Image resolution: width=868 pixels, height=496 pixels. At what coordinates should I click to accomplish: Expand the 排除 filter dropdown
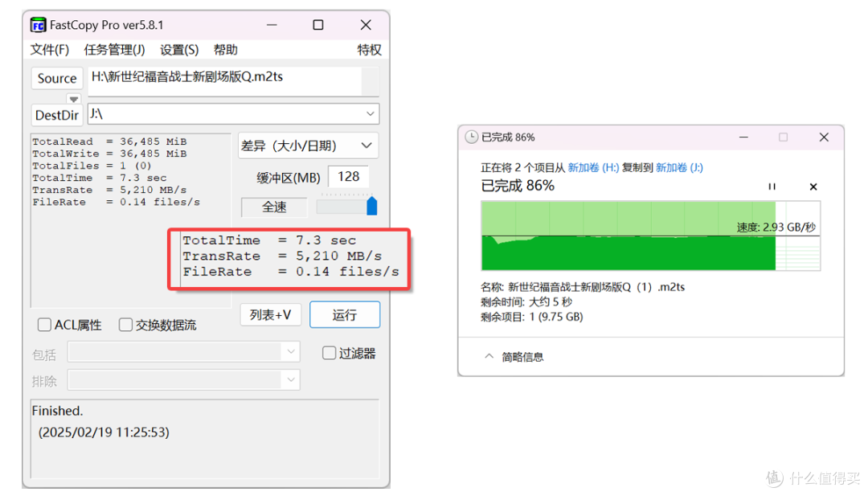coord(291,379)
